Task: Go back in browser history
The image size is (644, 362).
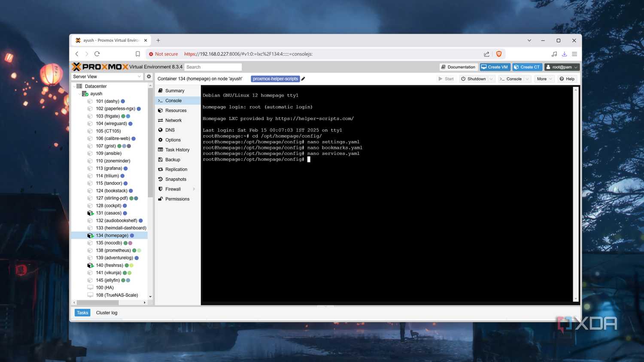Action: click(77, 54)
